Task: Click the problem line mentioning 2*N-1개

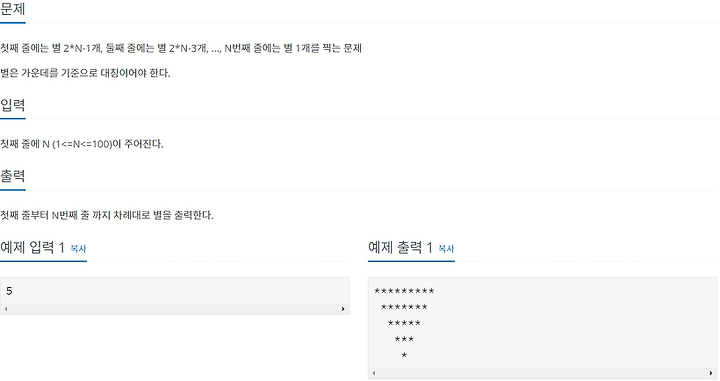Action: [181, 48]
